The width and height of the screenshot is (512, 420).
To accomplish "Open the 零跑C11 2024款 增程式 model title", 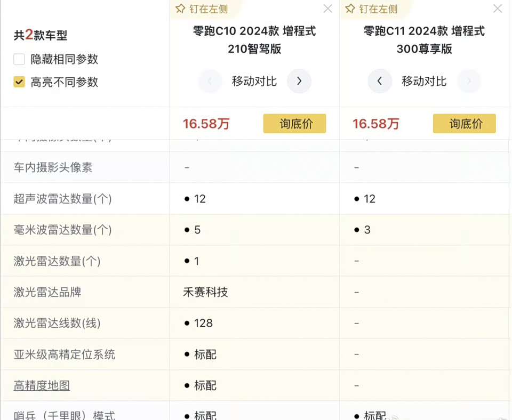I will click(424, 40).
